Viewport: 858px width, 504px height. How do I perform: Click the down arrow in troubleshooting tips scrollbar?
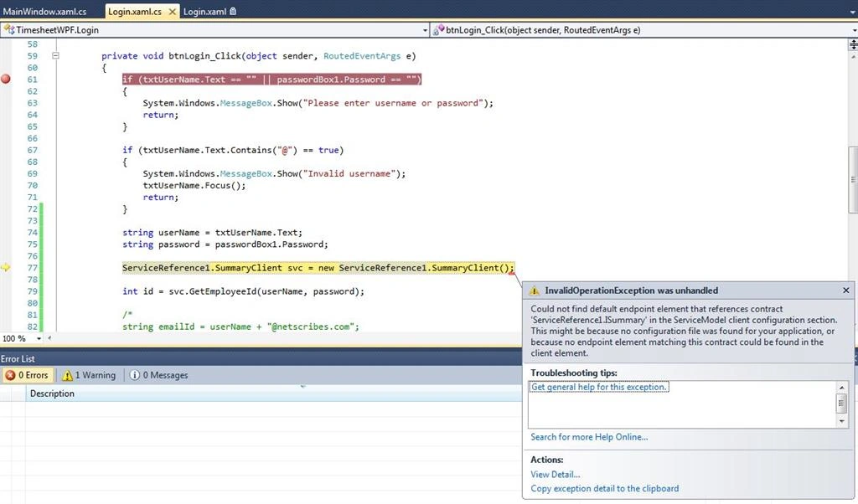(x=841, y=421)
